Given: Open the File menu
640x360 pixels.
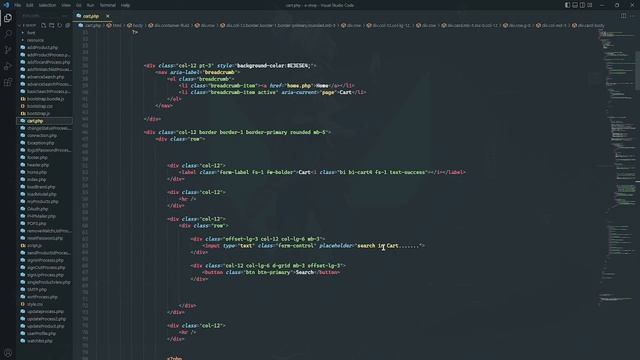Looking at the screenshot, I should pos(18,5).
